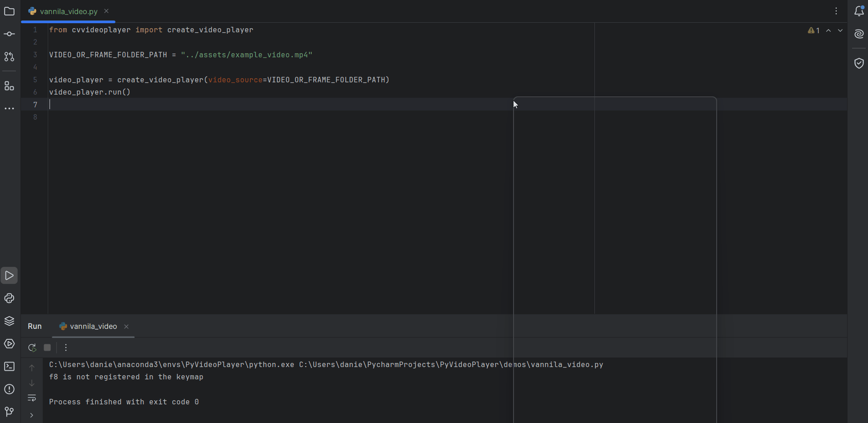
Task: Toggle soft-wrap in the Run console
Action: [32, 398]
